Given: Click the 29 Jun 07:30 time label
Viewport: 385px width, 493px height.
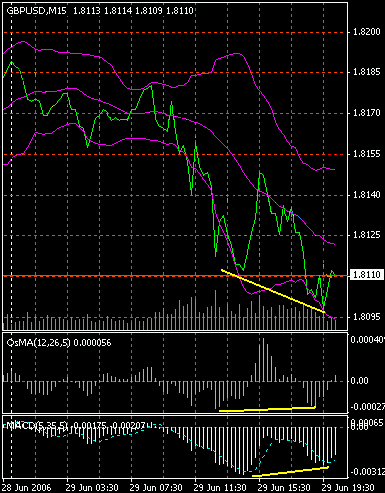Looking at the screenshot, I should point(156,488).
